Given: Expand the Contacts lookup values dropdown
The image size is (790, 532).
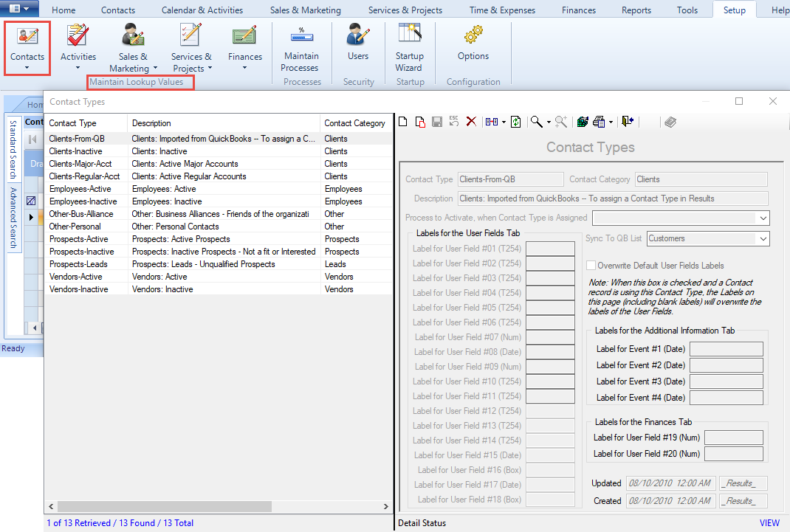Looking at the screenshot, I should coord(27,68).
